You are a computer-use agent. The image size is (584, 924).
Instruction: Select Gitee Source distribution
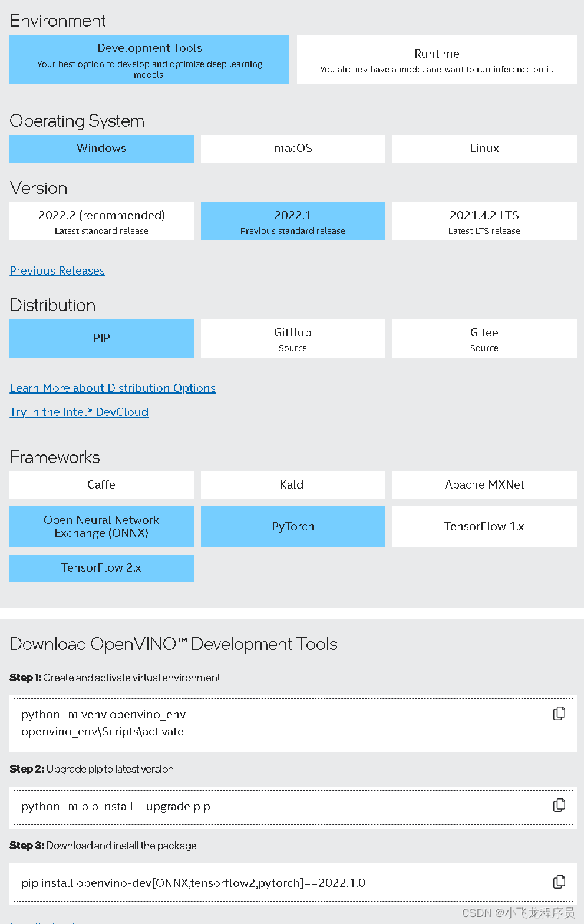coord(484,338)
